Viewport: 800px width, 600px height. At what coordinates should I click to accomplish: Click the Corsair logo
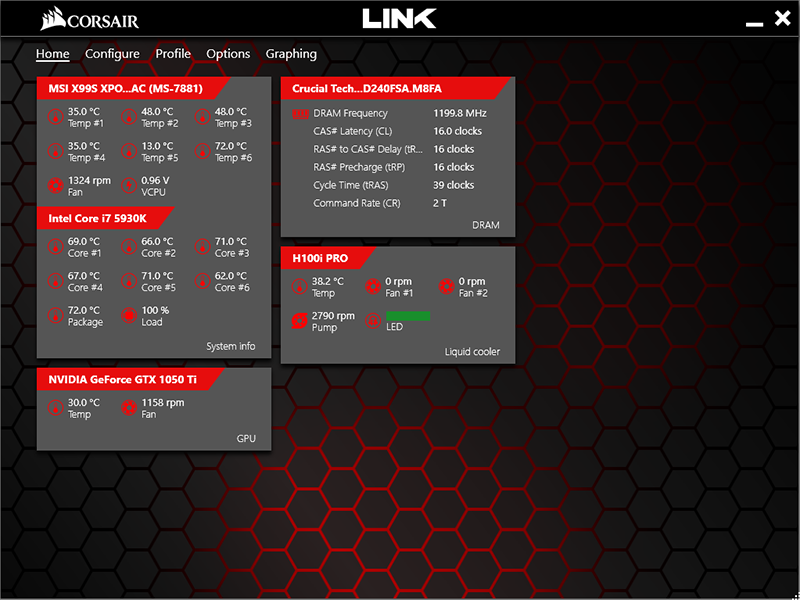(x=90, y=20)
